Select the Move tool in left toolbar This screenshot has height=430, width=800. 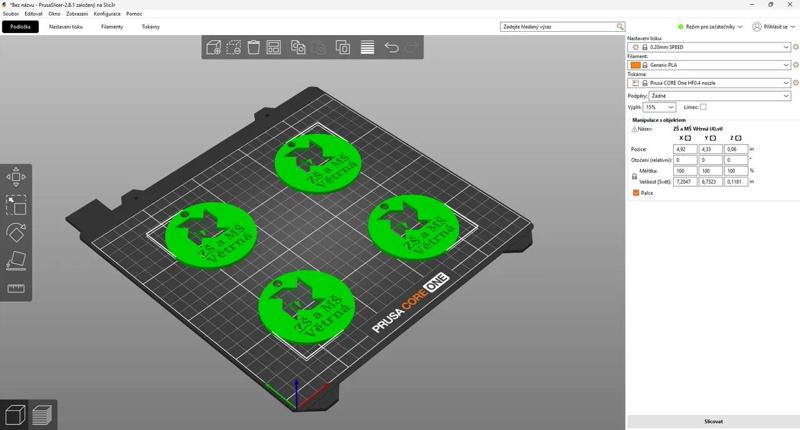[x=16, y=177]
